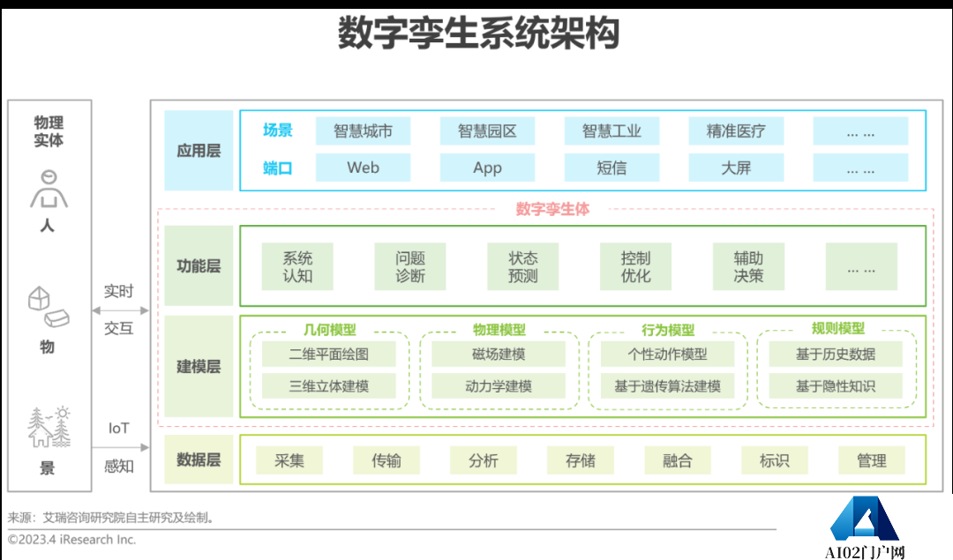Viewport: 953px width, 560px height.
Task: Click the App port box
Action: [x=487, y=168]
